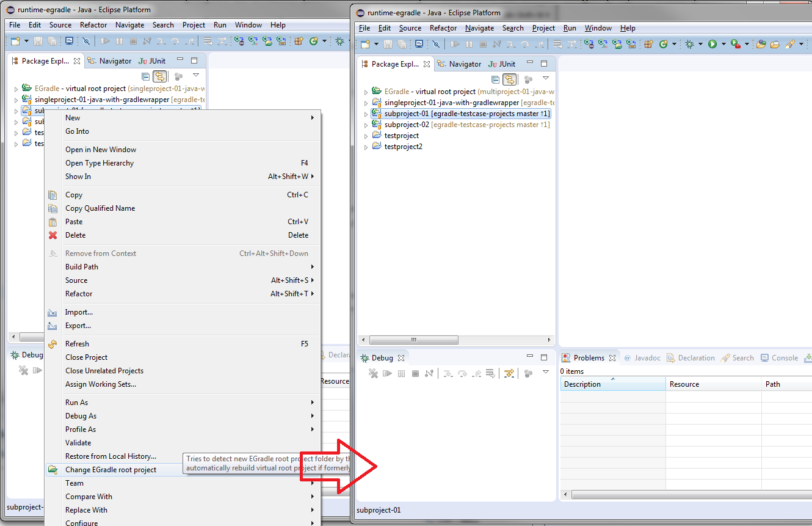Click horizontal scrollbar thumb in Problems view
This screenshot has width=812, height=526.
click(x=692, y=494)
